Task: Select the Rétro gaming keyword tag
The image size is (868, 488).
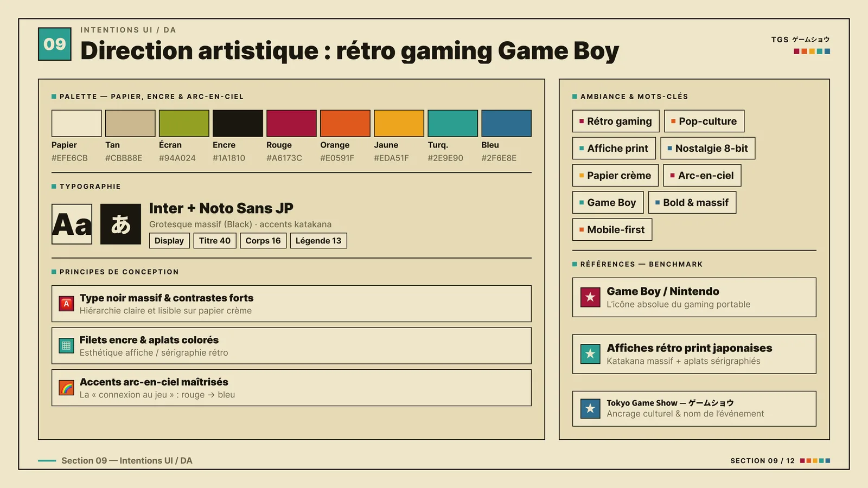Action: point(616,121)
